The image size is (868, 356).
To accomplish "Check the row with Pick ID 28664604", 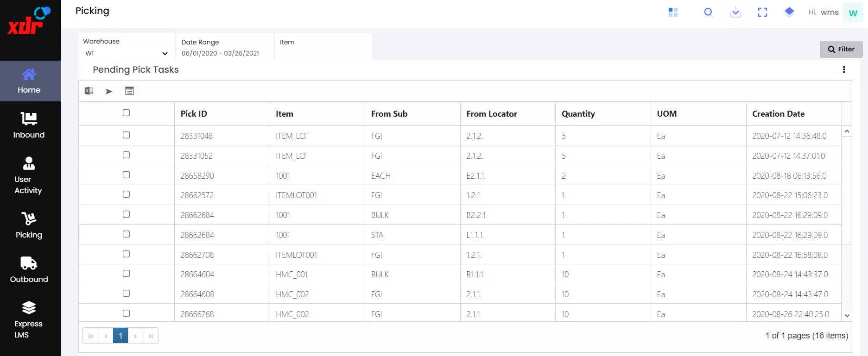I will coord(126,274).
